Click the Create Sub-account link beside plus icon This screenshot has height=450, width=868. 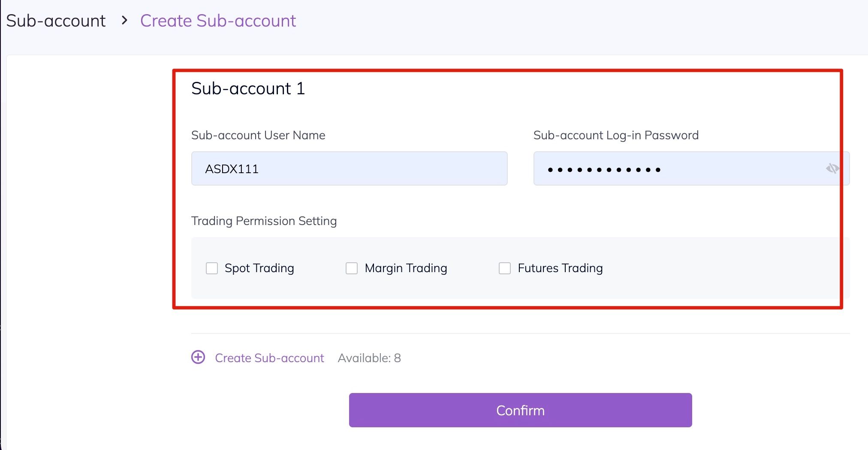click(269, 358)
